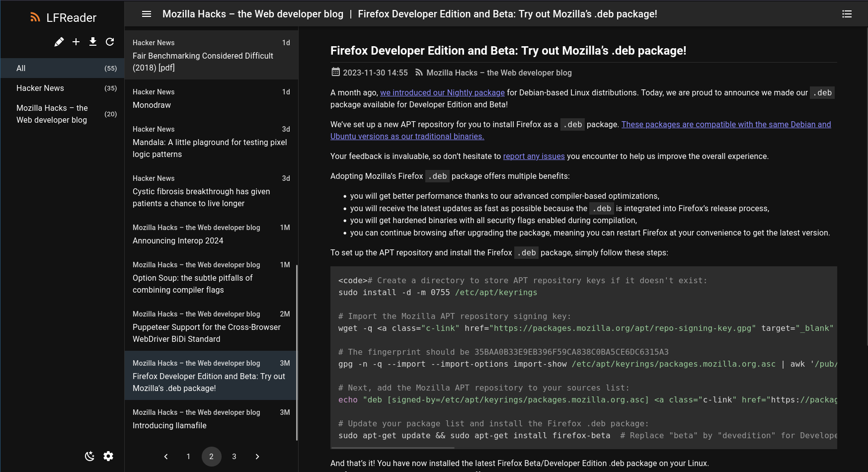
Task: Open the Monodraw entry
Action: [x=211, y=98]
